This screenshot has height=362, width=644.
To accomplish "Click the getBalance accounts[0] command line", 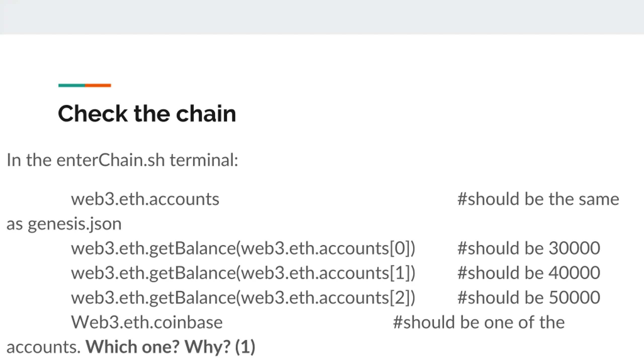I will (x=243, y=248).
